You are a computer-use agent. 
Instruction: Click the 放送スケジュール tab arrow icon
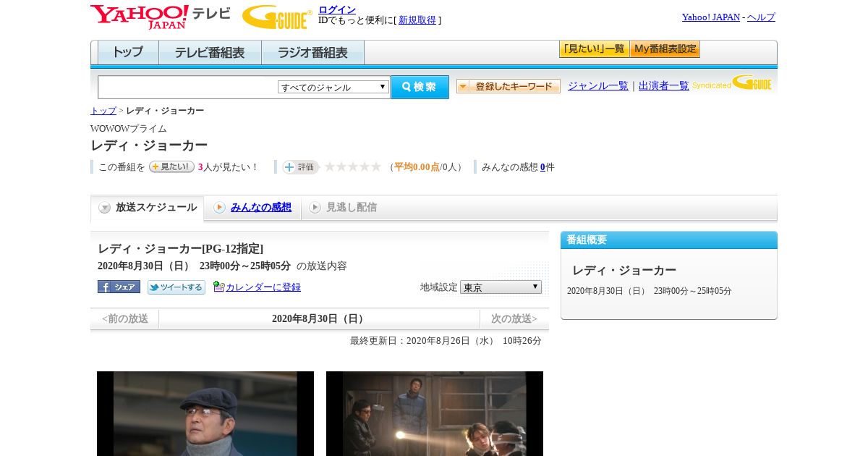coord(105,208)
